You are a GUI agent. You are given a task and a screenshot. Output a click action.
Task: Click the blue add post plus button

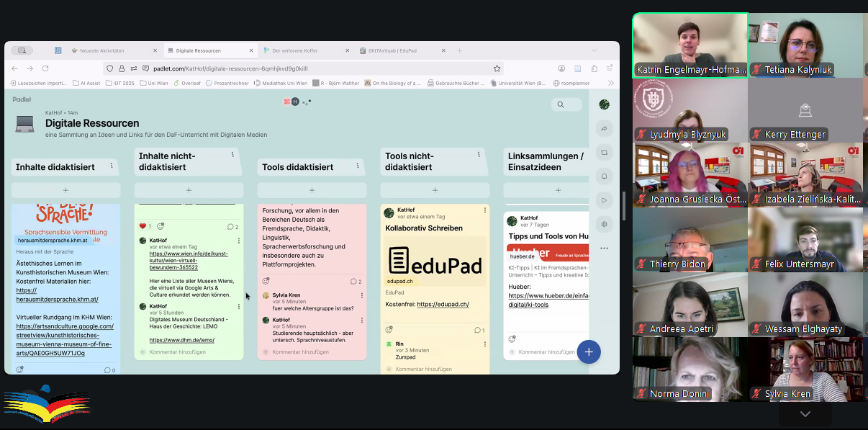pyautogui.click(x=588, y=351)
